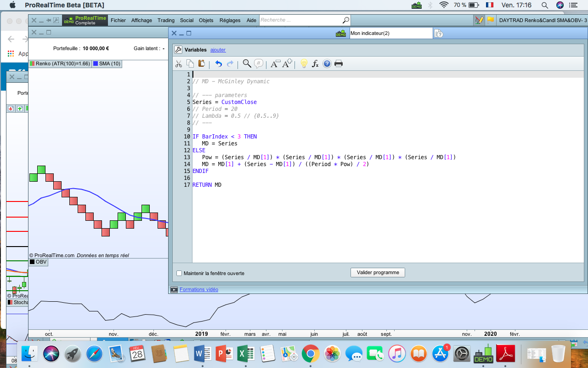Pin the main ProRealTime toolbar window

tap(48, 20)
